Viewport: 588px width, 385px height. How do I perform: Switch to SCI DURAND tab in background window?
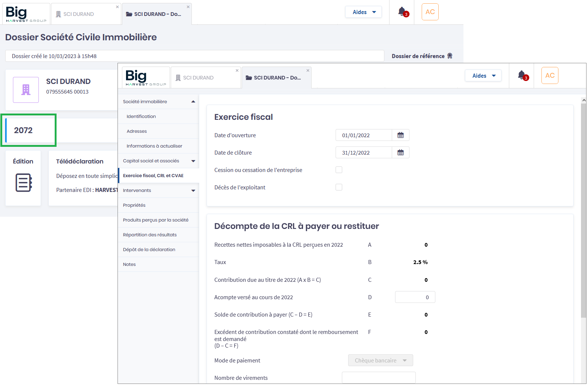coord(86,14)
